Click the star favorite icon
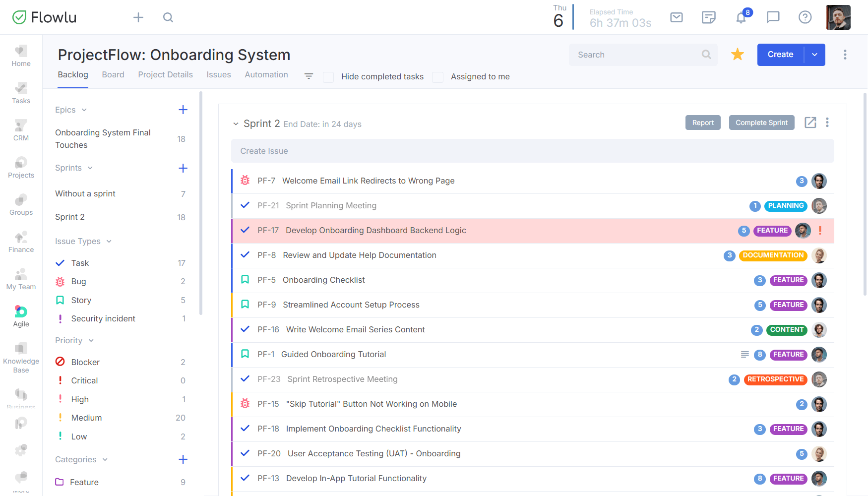Image resolution: width=868 pixels, height=496 pixels. [x=738, y=55]
